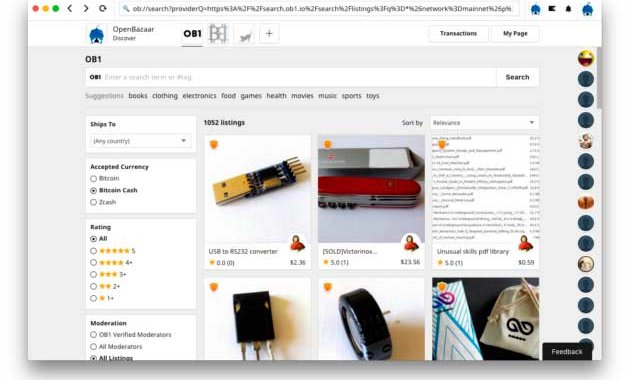The width and height of the screenshot is (628, 380).
Task: Click the verified badge on USB converter listing
Action: point(214,145)
